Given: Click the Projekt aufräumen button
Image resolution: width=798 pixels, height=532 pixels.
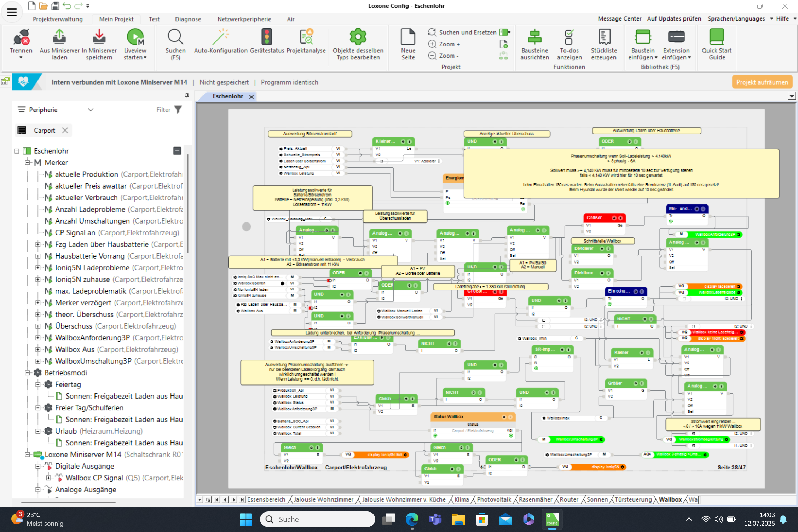Looking at the screenshot, I should (762, 82).
